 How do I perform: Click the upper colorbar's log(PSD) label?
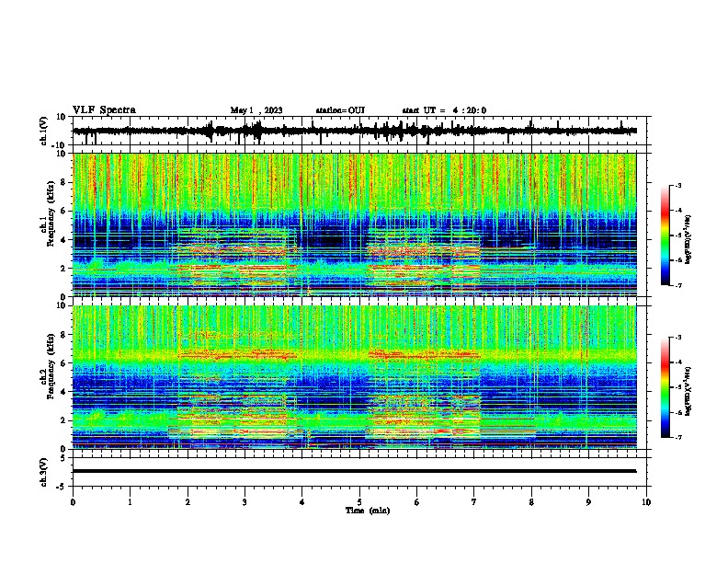pos(688,239)
